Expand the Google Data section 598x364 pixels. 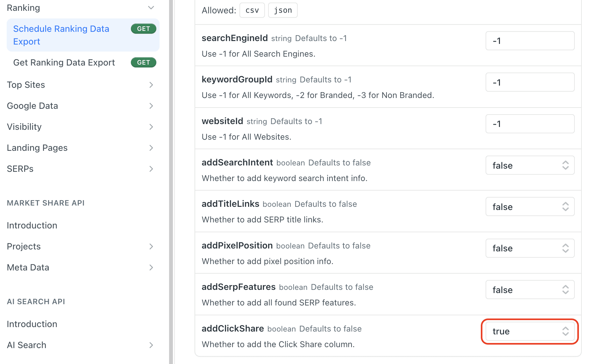[x=151, y=106]
